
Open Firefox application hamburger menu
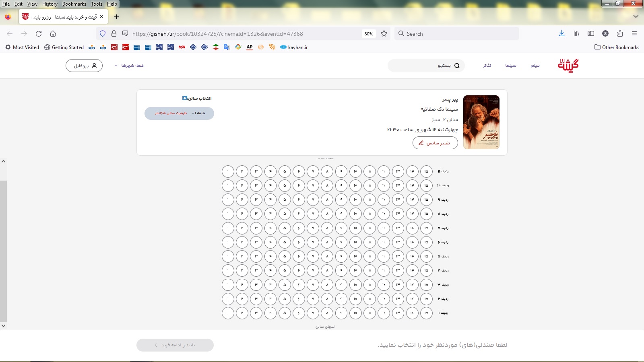[x=634, y=34]
